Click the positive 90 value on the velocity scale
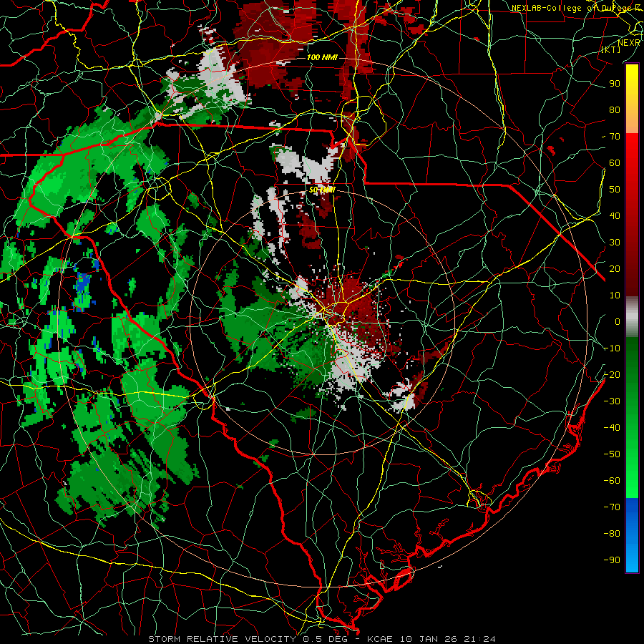644x644 pixels. [615, 84]
